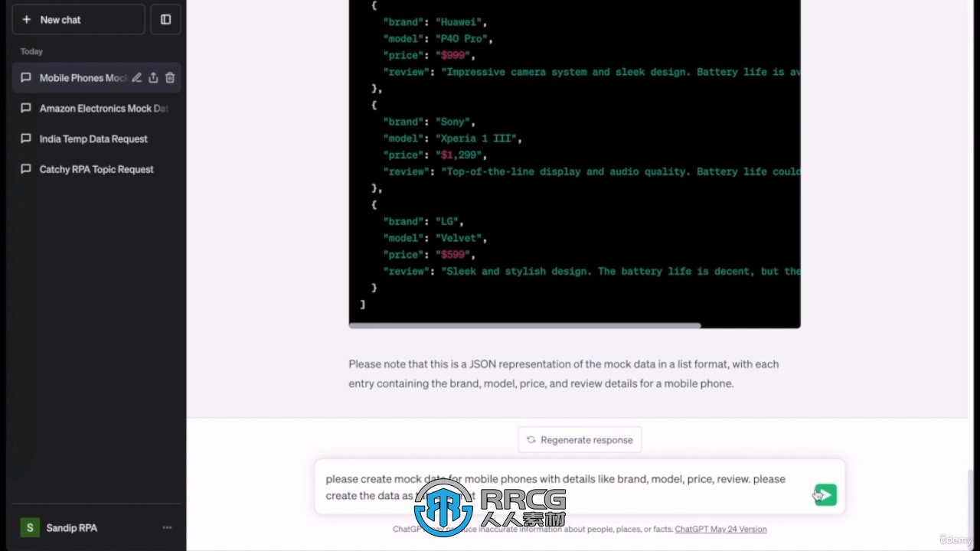Start a New chat
The height and width of the screenshot is (551, 980).
click(x=78, y=20)
